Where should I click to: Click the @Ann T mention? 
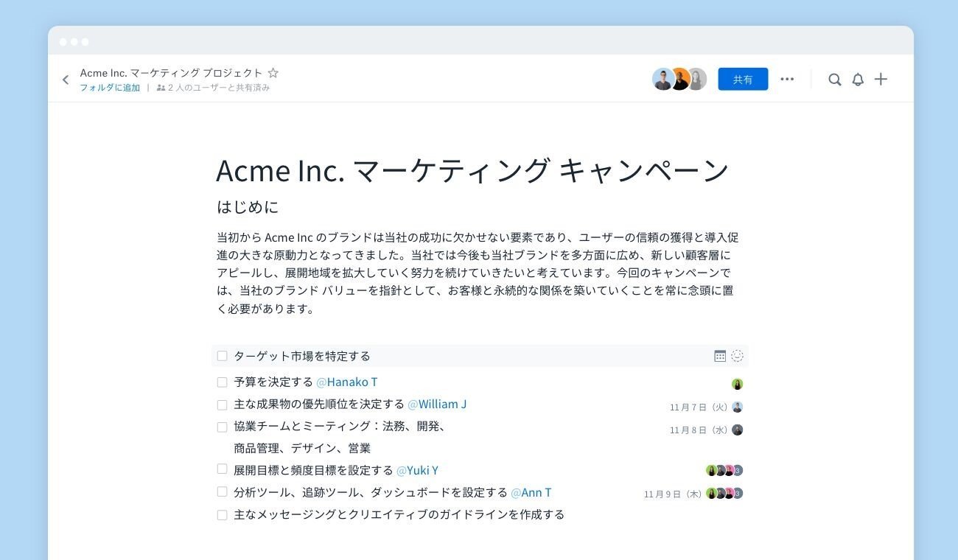click(x=531, y=492)
